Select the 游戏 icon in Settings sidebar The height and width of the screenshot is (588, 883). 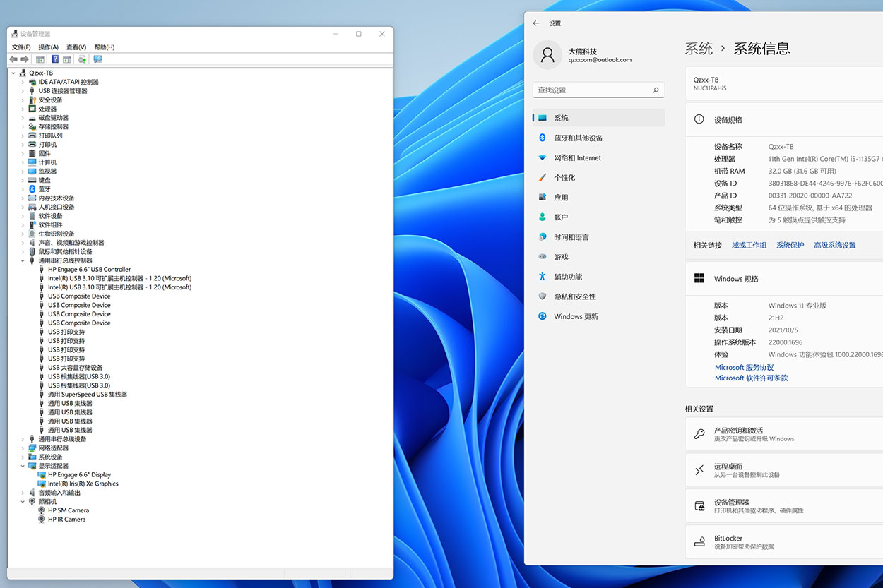coord(543,256)
